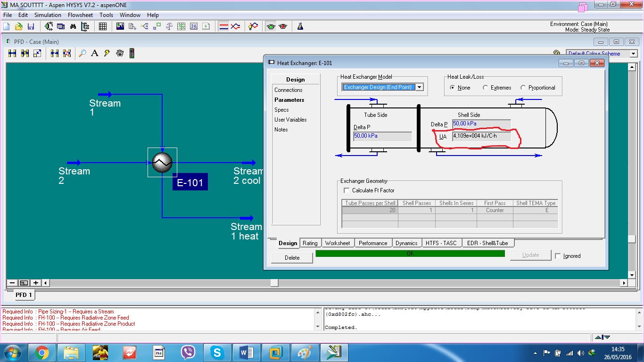644x362 pixels.
Task: Switch to the Rating tab
Action: [310, 243]
